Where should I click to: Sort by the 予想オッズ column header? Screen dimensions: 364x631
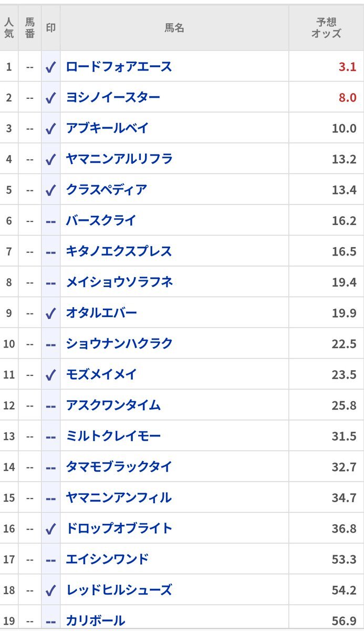[326, 28]
